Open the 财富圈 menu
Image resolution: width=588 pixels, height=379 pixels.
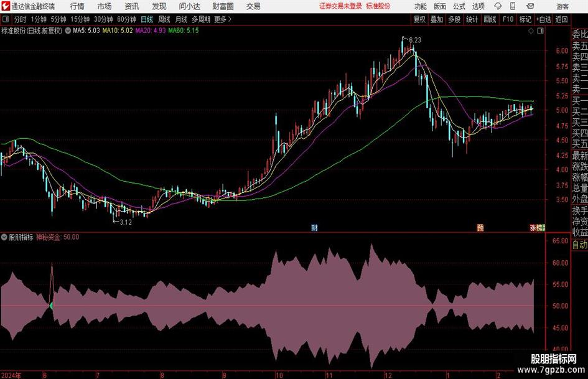(x=223, y=6)
